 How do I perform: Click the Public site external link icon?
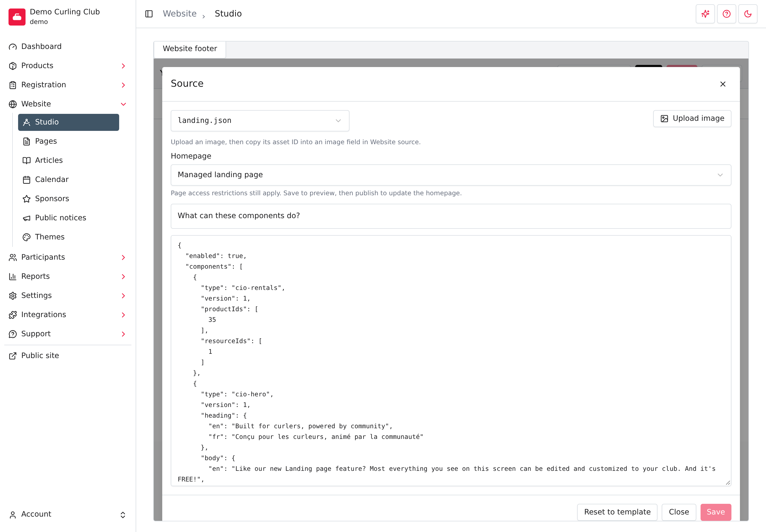[13, 356]
